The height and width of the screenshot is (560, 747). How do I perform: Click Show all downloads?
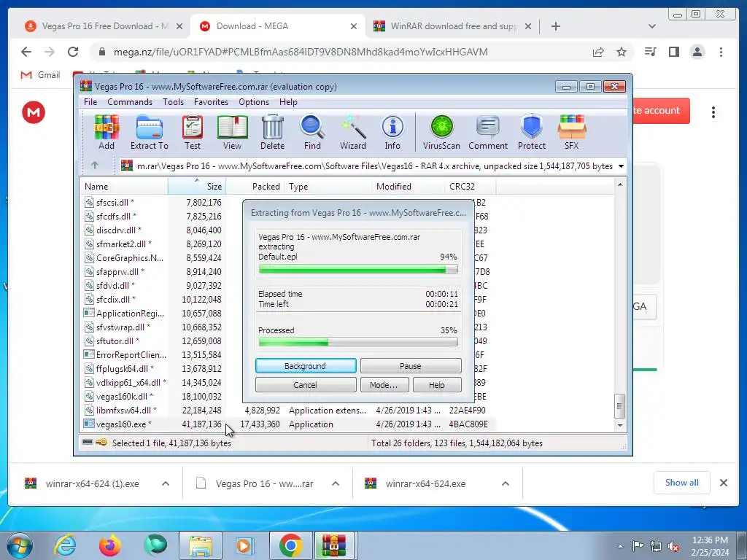click(682, 483)
